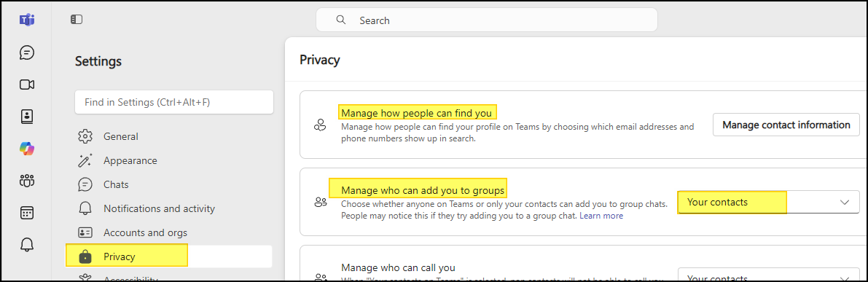Click the Appearance wand icon

pyautogui.click(x=85, y=160)
